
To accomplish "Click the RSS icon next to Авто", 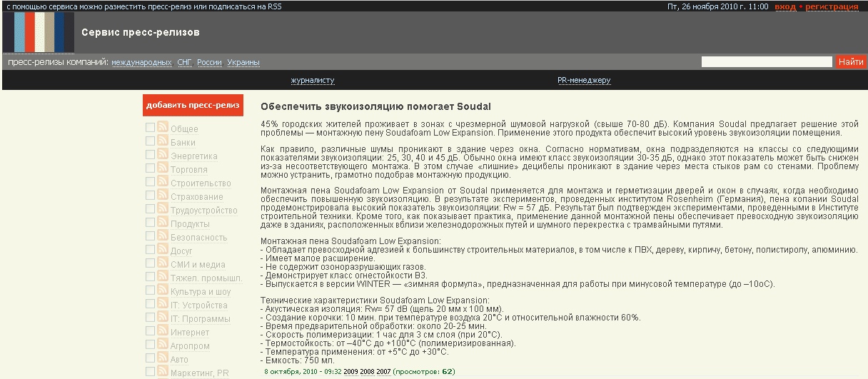I will tap(163, 358).
